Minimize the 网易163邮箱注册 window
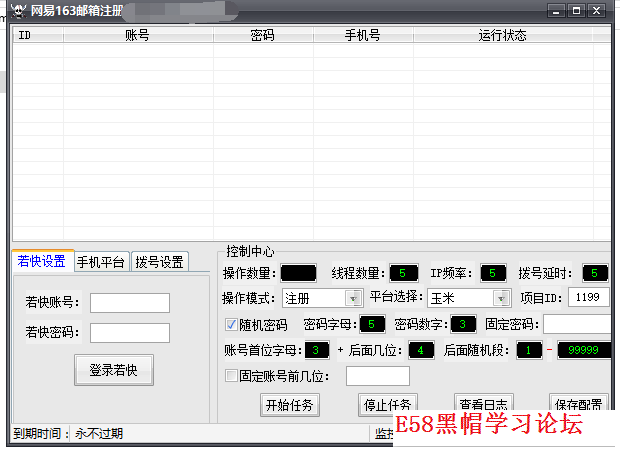The image size is (620, 452). pyautogui.click(x=556, y=11)
